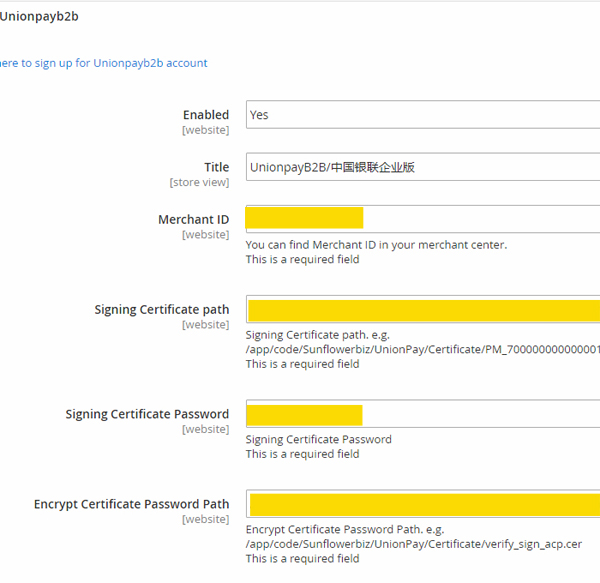This screenshot has height=583, width=600.
Task: Click the Title field with UnionpayB2B text
Action: point(422,167)
